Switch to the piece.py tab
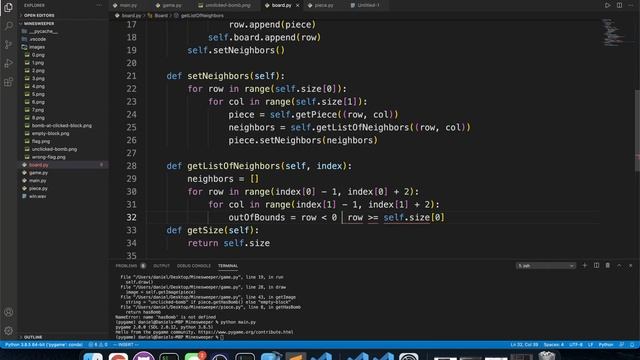The width and height of the screenshot is (640, 360). click(324, 5)
